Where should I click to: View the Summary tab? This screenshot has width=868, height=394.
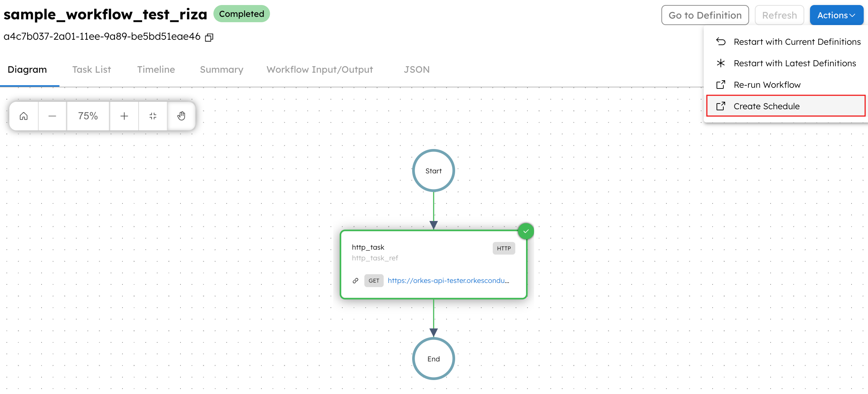(221, 69)
